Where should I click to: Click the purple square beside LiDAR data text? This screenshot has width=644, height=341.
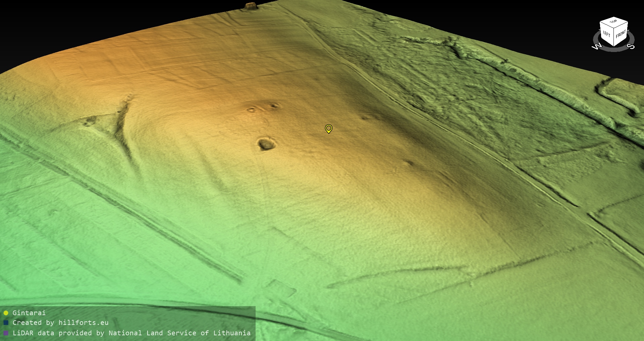coord(6,333)
